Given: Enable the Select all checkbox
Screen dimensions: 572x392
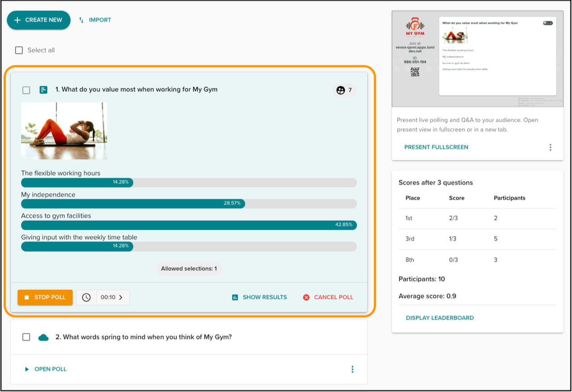Looking at the screenshot, I should pos(19,50).
